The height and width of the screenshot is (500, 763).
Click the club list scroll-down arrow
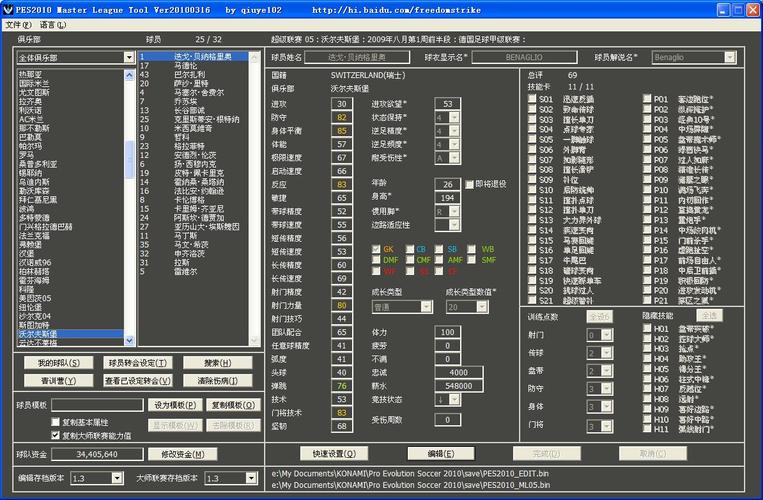point(129,340)
